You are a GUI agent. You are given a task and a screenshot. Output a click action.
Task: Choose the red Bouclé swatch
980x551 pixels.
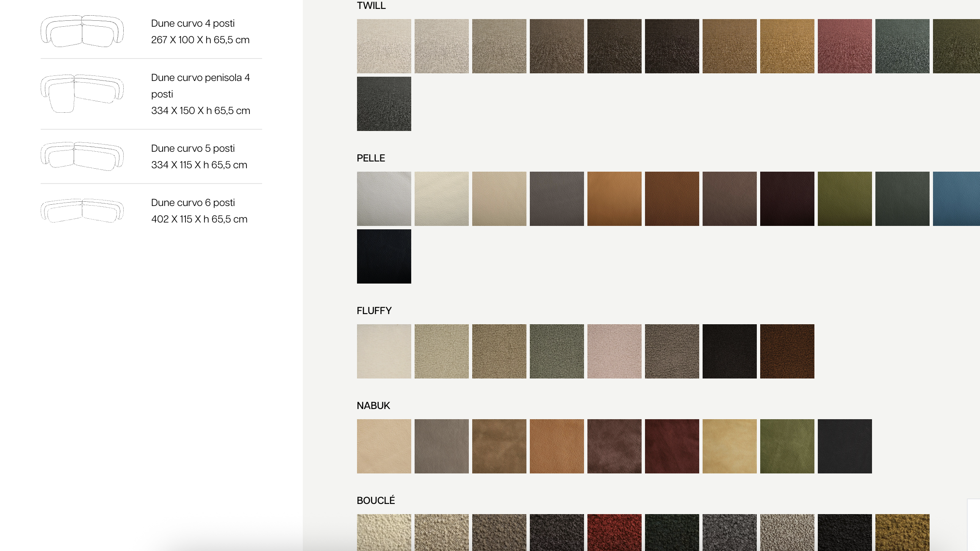pyautogui.click(x=615, y=532)
